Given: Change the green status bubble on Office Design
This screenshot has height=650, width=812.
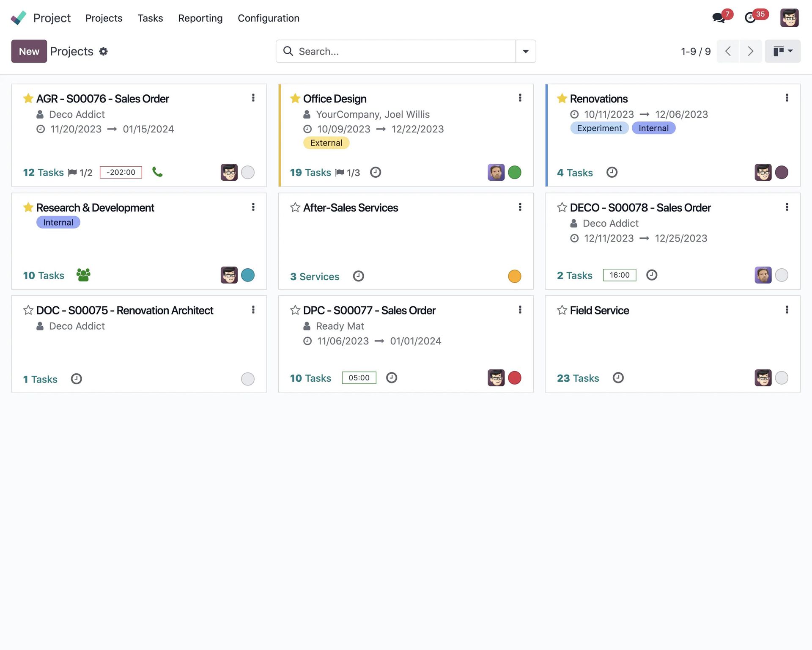Looking at the screenshot, I should click(515, 172).
